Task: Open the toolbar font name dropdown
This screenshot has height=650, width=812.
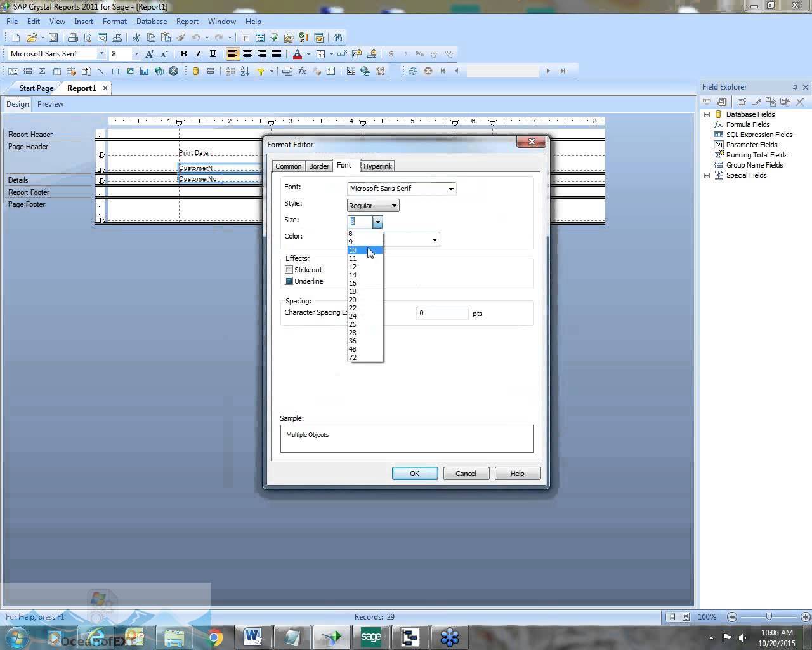Action: click(101, 54)
